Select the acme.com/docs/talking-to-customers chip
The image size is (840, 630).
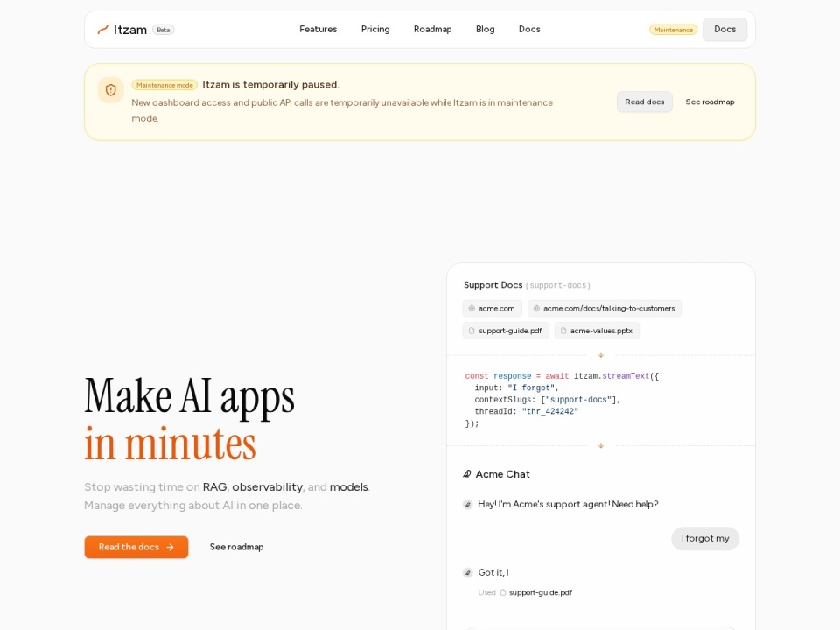point(605,309)
